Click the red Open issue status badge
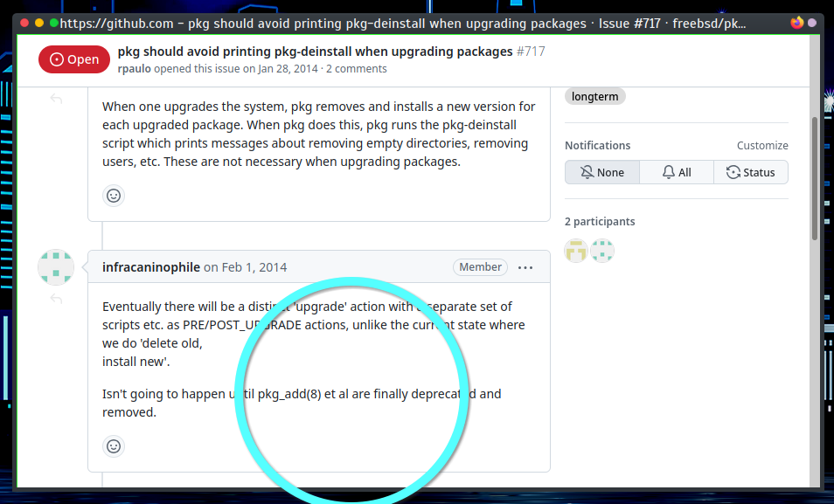This screenshot has width=834, height=504. tap(74, 59)
